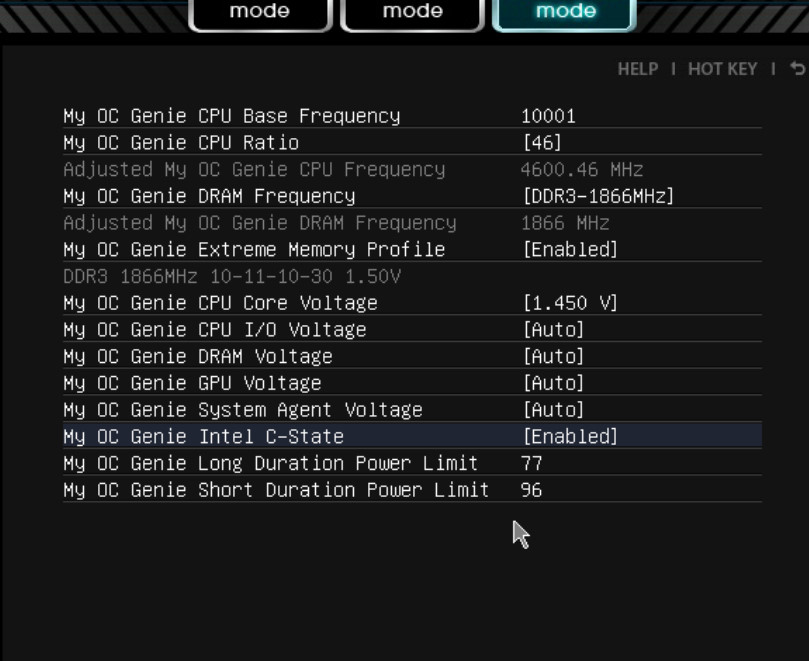Screen dimensions: 809x661
Task: Edit Long Duration Power Limit value 77
Action: (531, 463)
